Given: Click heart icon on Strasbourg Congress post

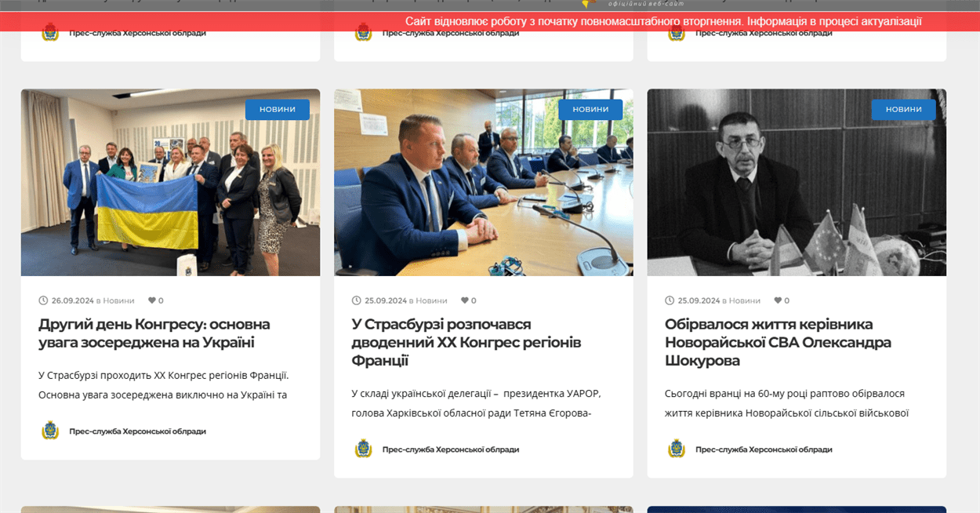Looking at the screenshot, I should coord(464,300).
